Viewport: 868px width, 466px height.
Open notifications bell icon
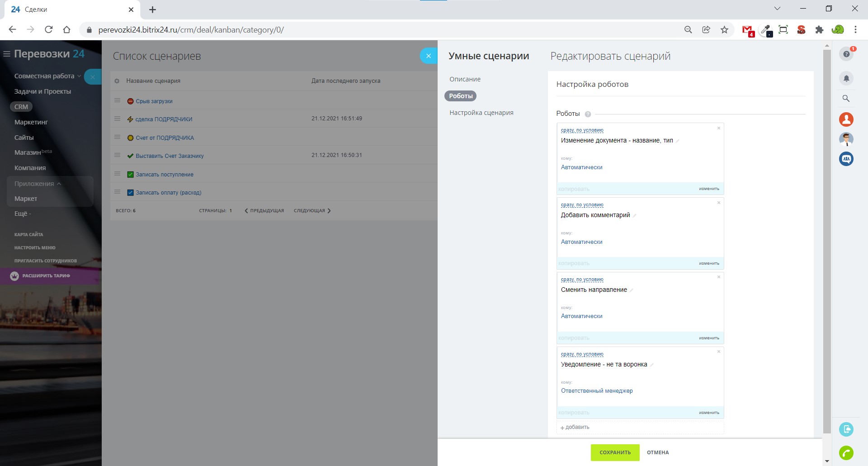[x=846, y=78]
